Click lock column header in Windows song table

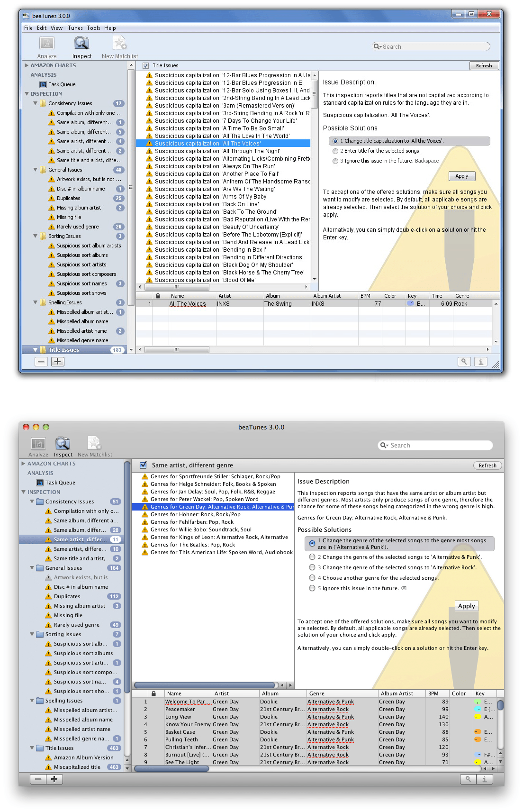pyautogui.click(x=158, y=296)
